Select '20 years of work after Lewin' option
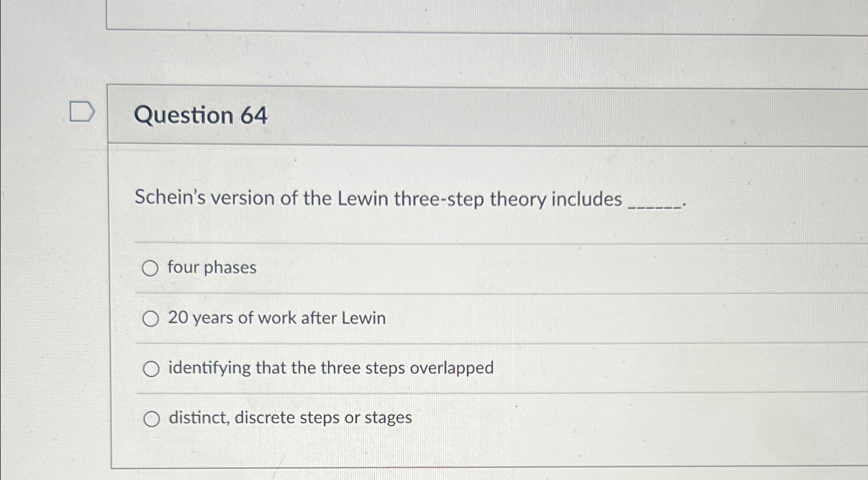This screenshot has height=480, width=868. point(151,319)
